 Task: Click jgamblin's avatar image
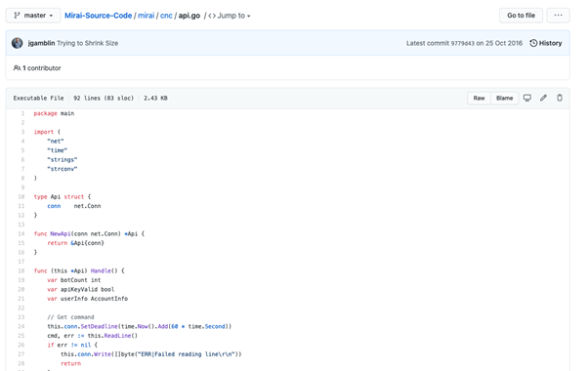tap(18, 43)
